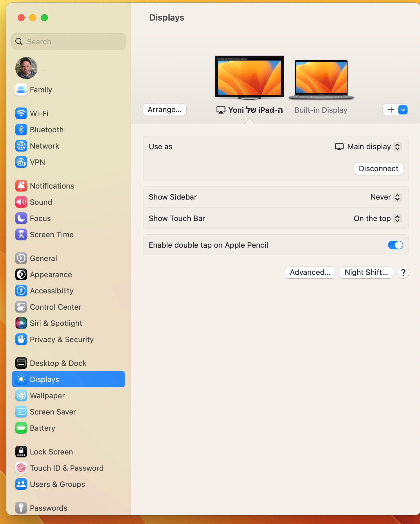Image resolution: width=420 pixels, height=524 pixels.
Task: Click the Focus moon icon
Action: click(x=21, y=218)
